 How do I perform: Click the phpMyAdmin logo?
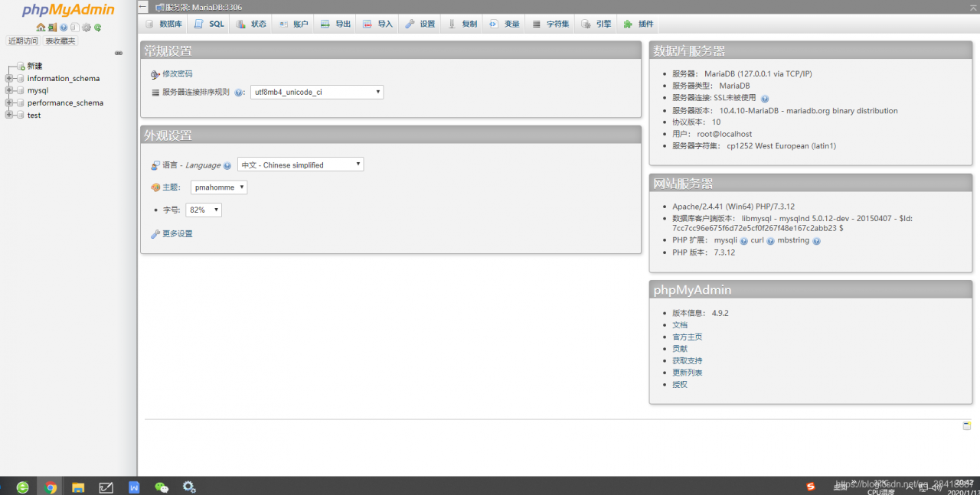[x=68, y=10]
